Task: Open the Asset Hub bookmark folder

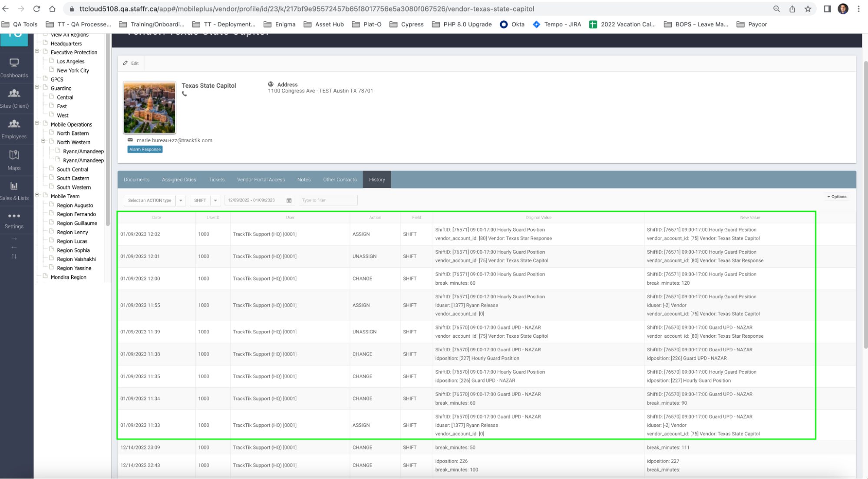Action: [x=323, y=24]
